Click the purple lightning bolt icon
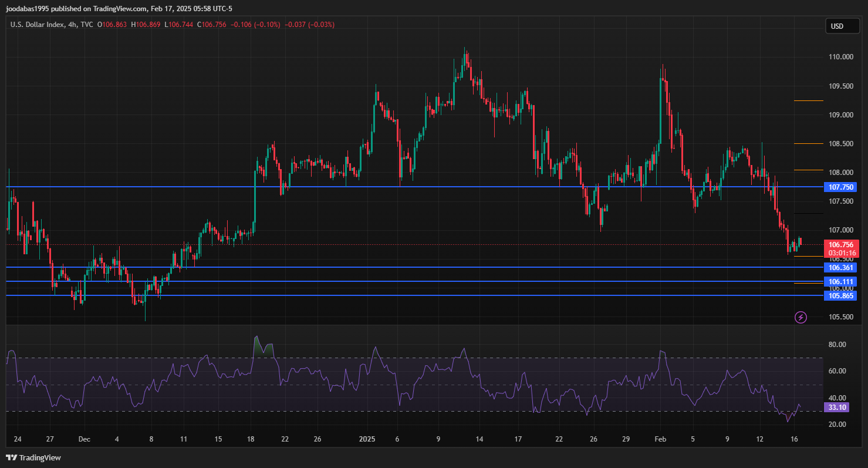Screen dimensions: 868x468 [801, 317]
